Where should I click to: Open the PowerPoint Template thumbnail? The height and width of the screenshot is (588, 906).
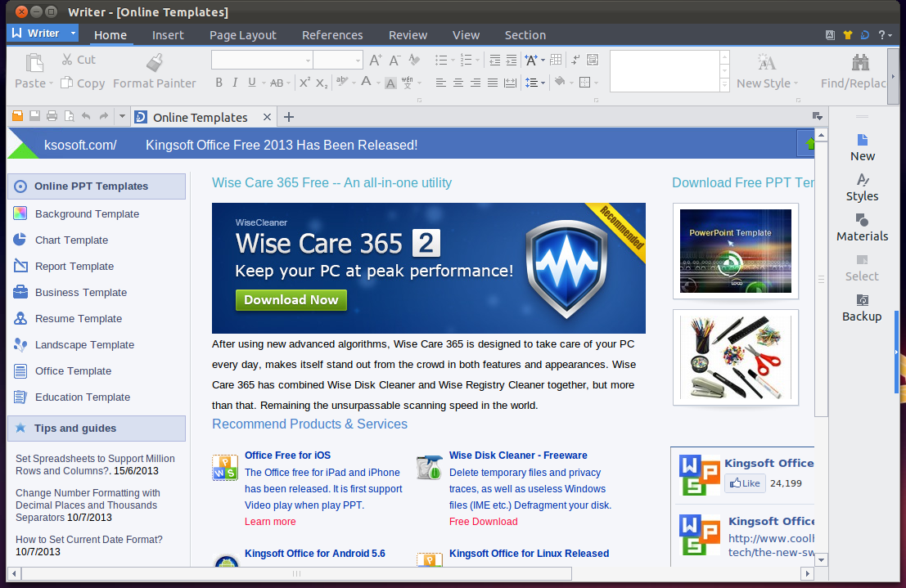coord(736,251)
